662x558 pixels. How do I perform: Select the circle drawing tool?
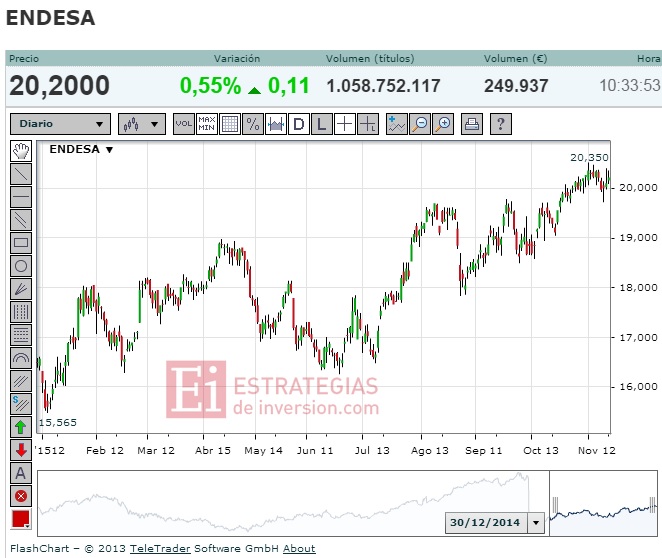point(21,266)
